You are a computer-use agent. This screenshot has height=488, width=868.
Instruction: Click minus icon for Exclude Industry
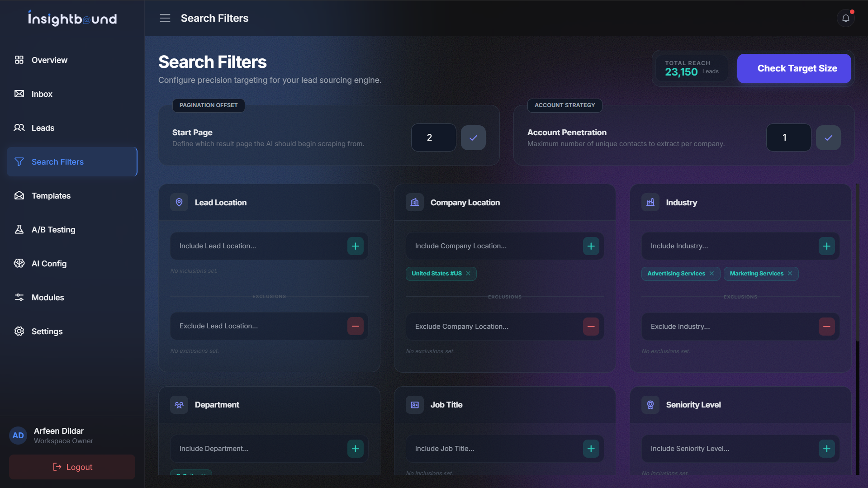tap(827, 327)
